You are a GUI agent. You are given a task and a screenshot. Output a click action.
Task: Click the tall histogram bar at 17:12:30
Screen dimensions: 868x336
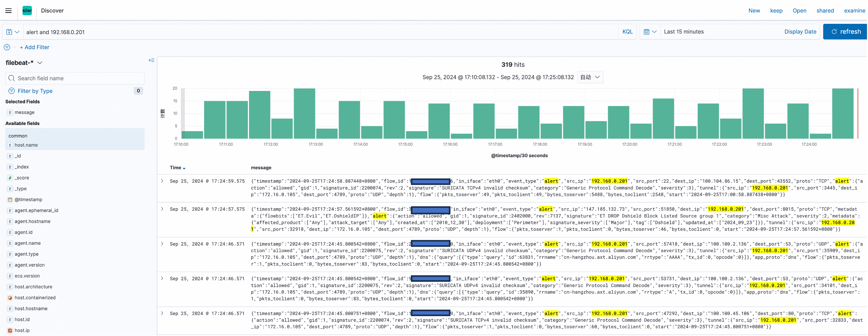tap(304, 113)
